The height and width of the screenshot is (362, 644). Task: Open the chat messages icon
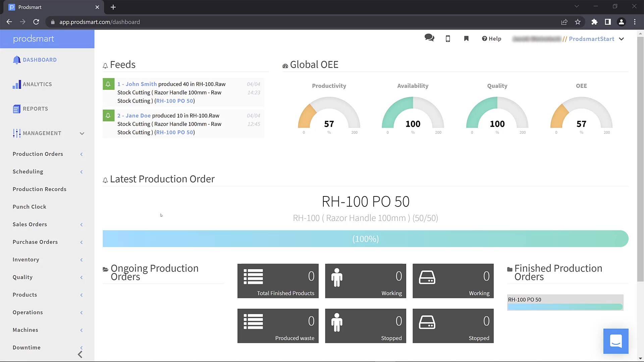point(429,38)
